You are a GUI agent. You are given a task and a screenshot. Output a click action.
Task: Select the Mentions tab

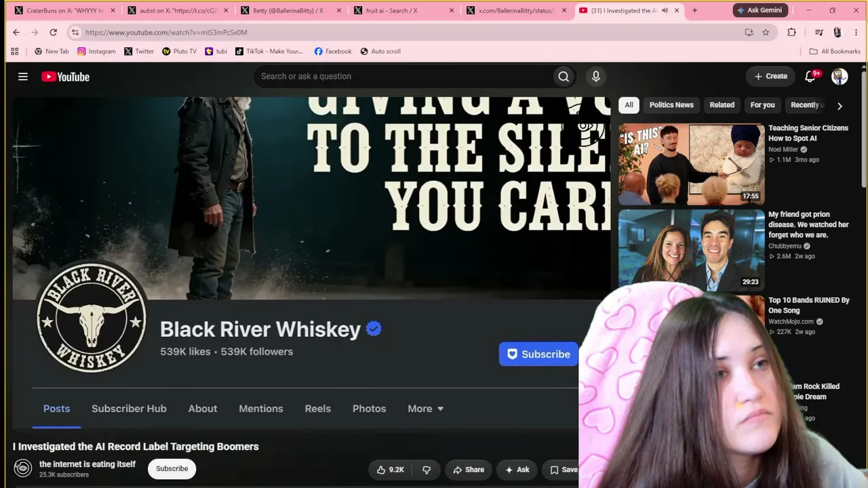(x=261, y=409)
